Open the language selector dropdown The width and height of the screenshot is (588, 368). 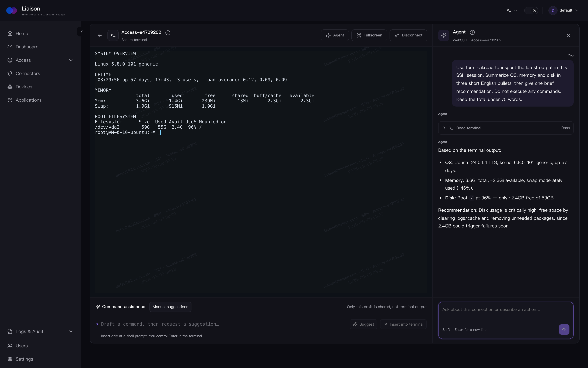(x=512, y=11)
